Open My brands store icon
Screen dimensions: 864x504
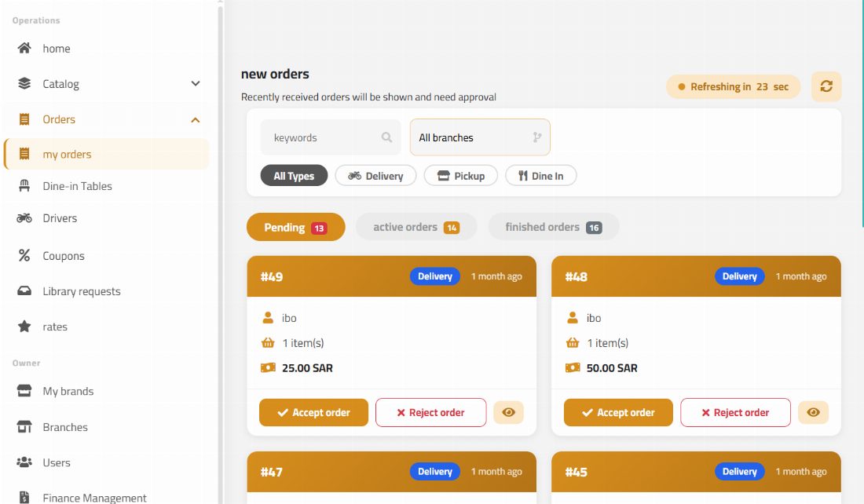click(x=24, y=391)
